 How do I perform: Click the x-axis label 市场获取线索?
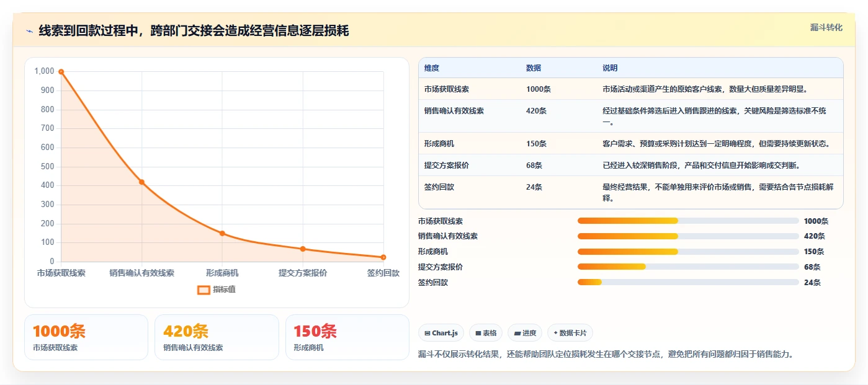point(61,273)
